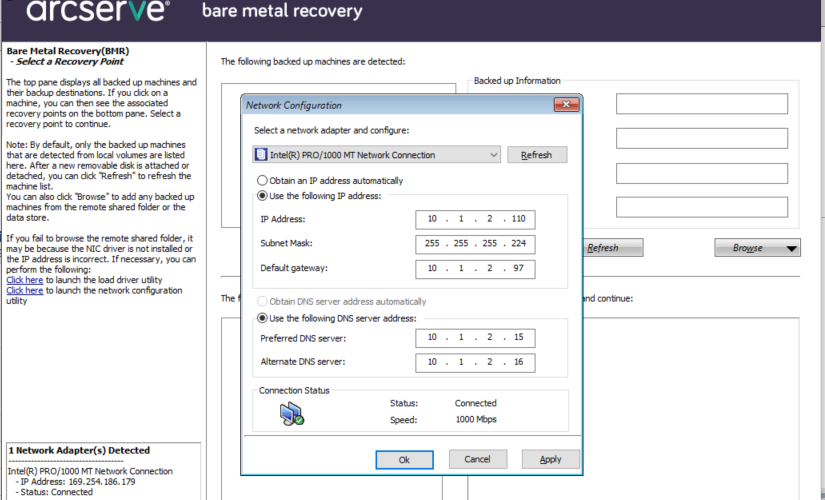Click link to launch network configuration utility
Viewport: 825px width, 500px height.
pyautogui.click(x=25, y=291)
